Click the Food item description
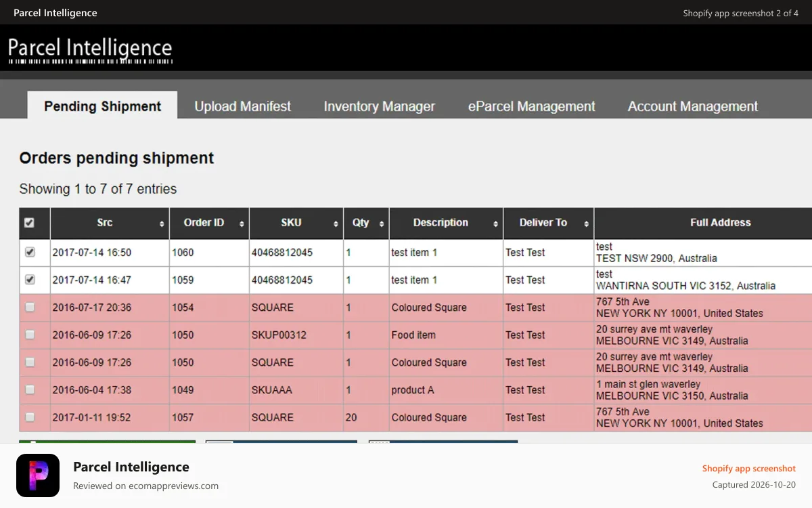The image size is (812, 508). tap(413, 335)
